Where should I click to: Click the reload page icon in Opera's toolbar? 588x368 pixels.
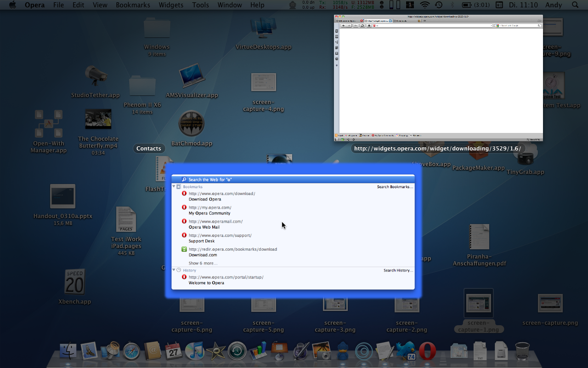(362, 25)
